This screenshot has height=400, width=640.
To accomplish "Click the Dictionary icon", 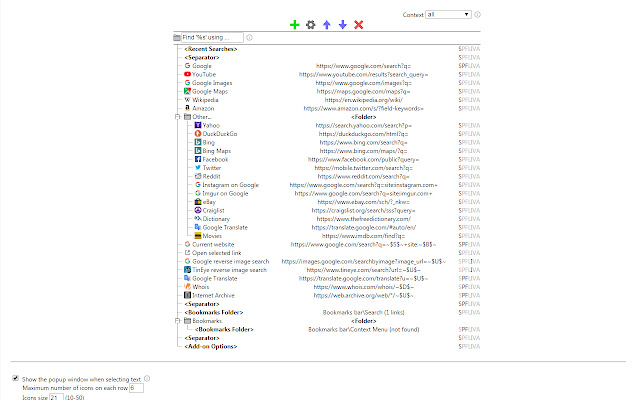I will click(x=198, y=219).
